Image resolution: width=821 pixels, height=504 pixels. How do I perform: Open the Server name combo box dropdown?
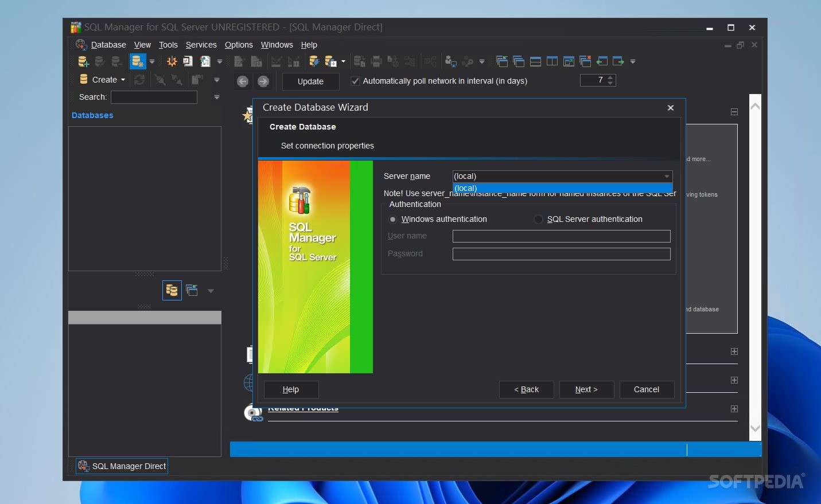tap(667, 176)
